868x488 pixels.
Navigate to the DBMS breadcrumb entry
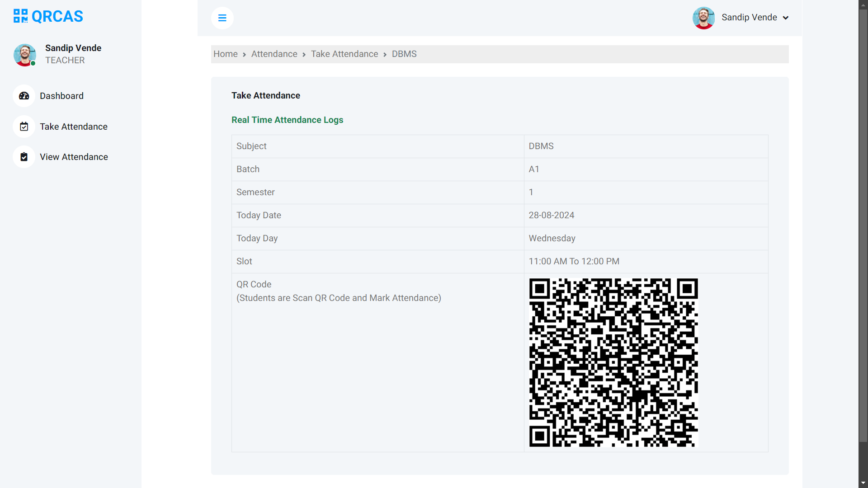tap(404, 54)
